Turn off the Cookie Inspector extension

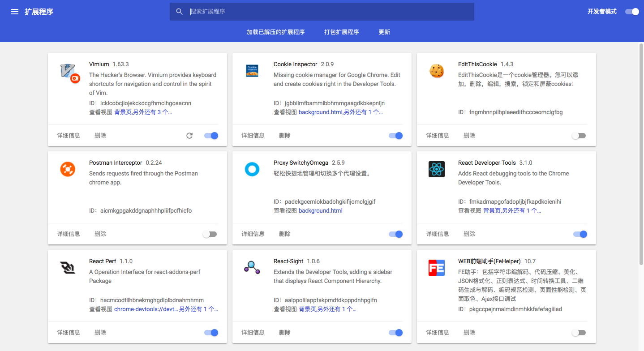[396, 136]
